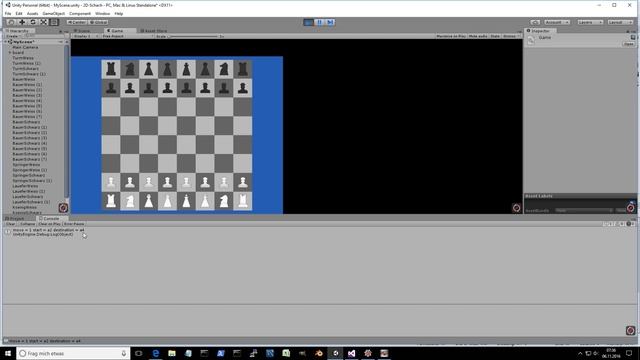Click the Pause button in toolbar
640x360 pixels.
(320, 22)
